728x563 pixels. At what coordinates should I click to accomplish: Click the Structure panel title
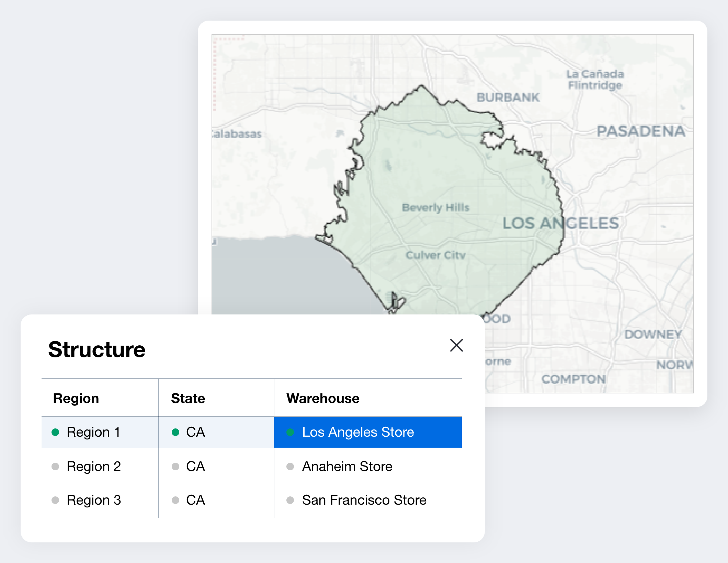97,349
